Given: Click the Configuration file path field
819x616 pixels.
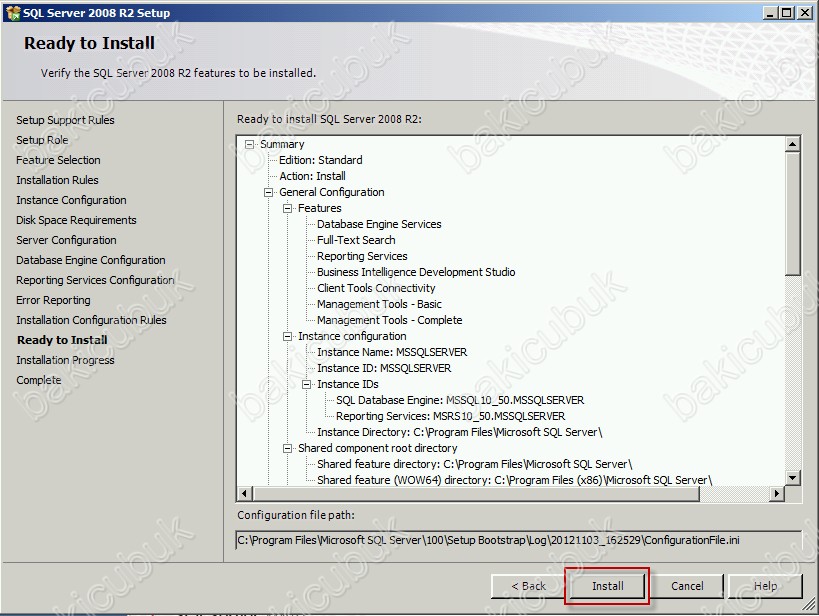Looking at the screenshot, I should (518, 540).
